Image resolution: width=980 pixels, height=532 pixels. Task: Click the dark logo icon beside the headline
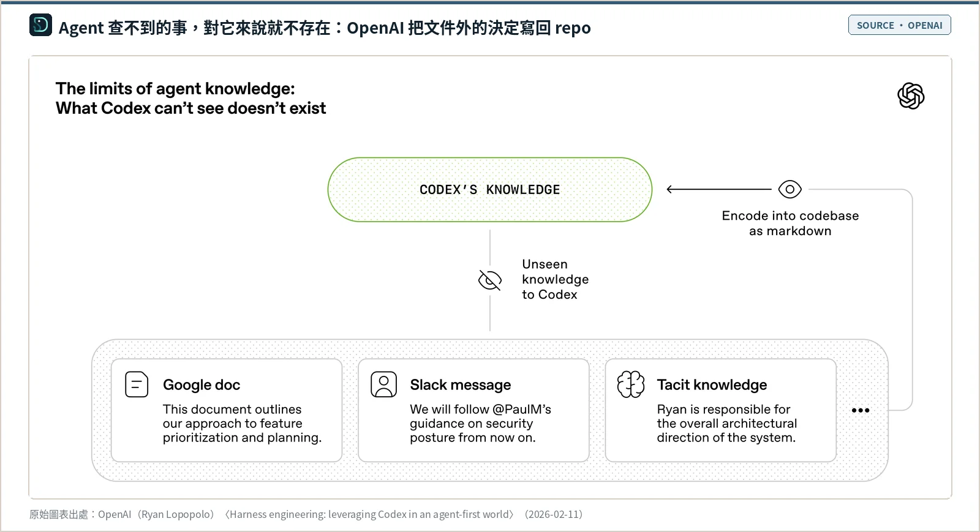[x=40, y=25]
